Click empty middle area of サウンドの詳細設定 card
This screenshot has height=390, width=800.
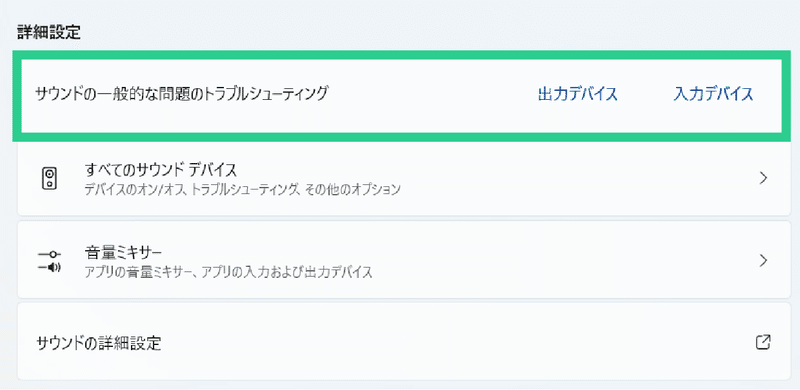pyautogui.click(x=459, y=342)
